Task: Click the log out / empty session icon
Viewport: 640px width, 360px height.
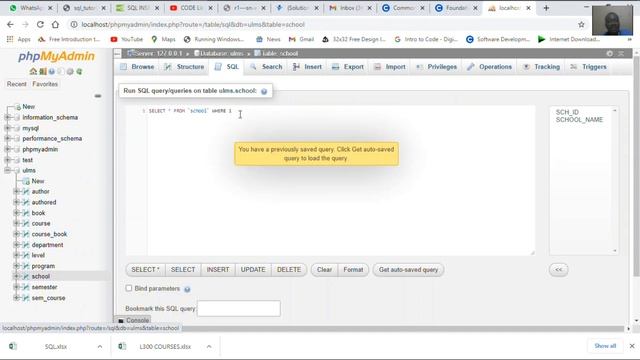Action: point(42,71)
